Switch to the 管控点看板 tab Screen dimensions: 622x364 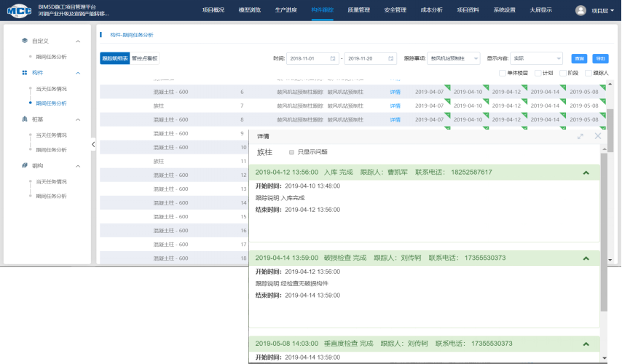pyautogui.click(x=144, y=58)
